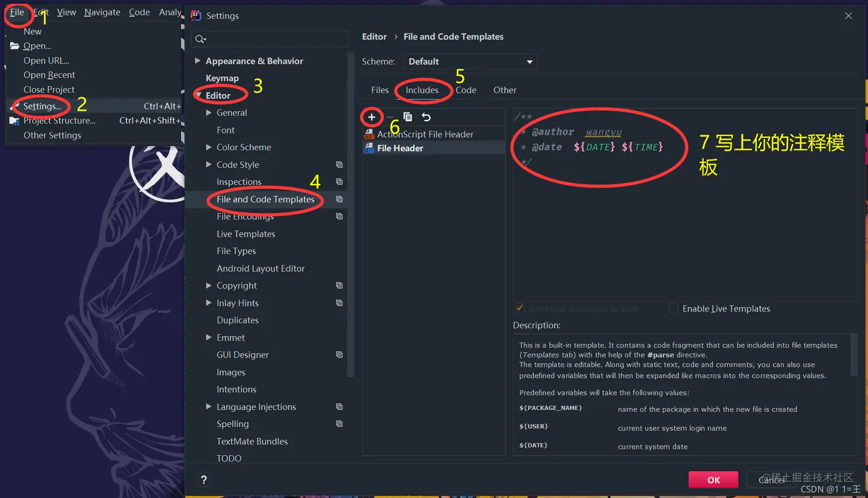Expand the Code Style node
Screen dimensions: 868x498
(x=209, y=165)
